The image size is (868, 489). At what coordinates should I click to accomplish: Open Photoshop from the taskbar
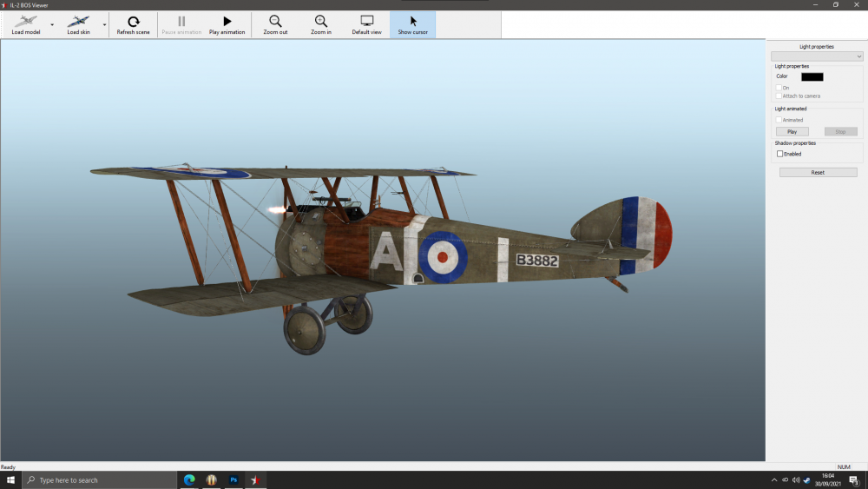coord(233,479)
